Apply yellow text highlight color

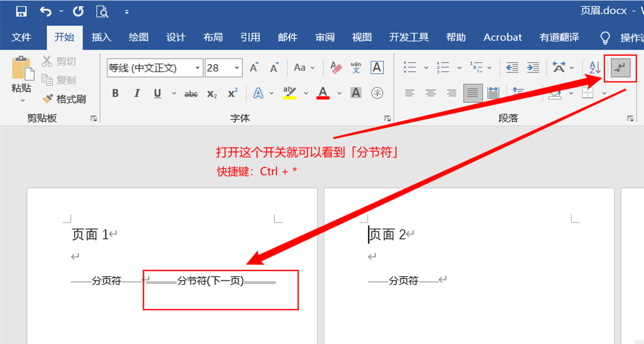[290, 93]
